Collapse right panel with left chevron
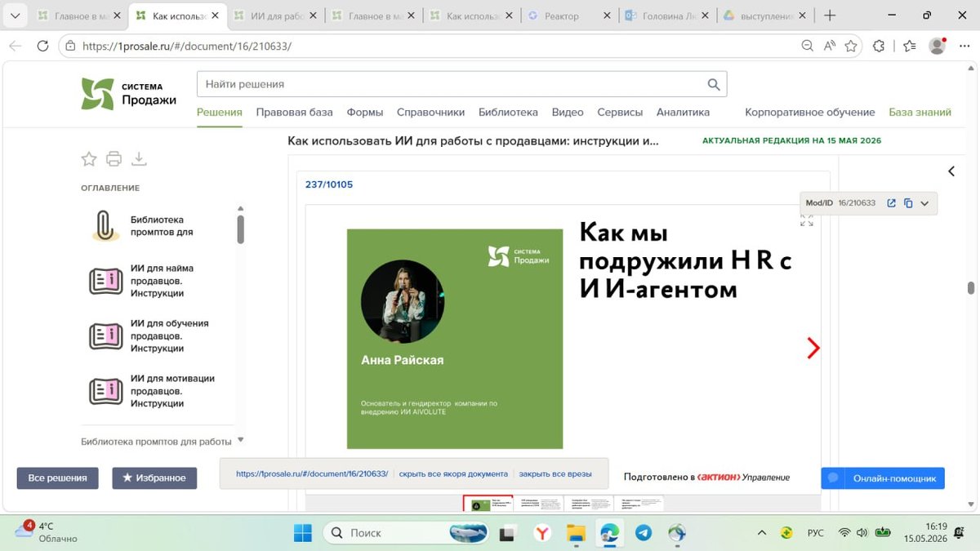The image size is (980, 551). click(951, 171)
